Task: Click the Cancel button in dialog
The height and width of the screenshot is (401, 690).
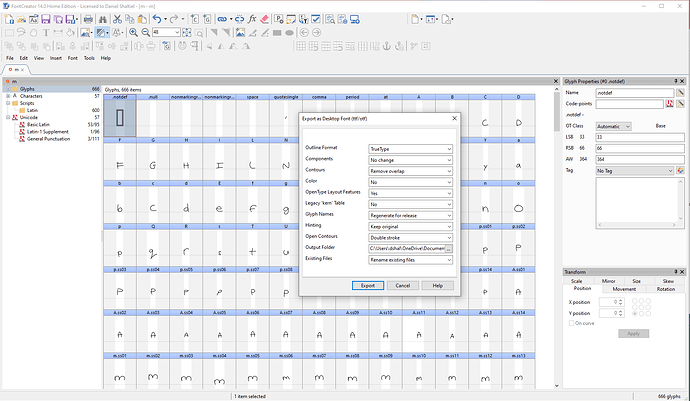Action: [403, 286]
